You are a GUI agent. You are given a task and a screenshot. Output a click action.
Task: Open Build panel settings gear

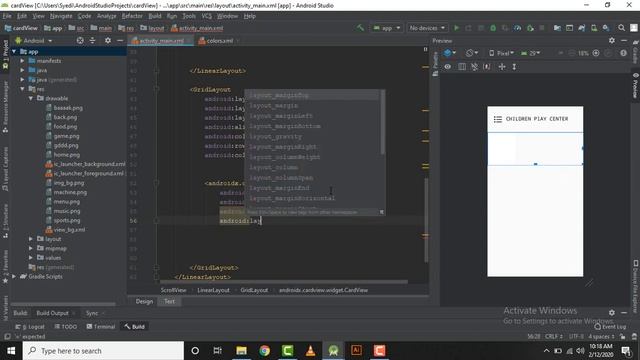coord(611,313)
